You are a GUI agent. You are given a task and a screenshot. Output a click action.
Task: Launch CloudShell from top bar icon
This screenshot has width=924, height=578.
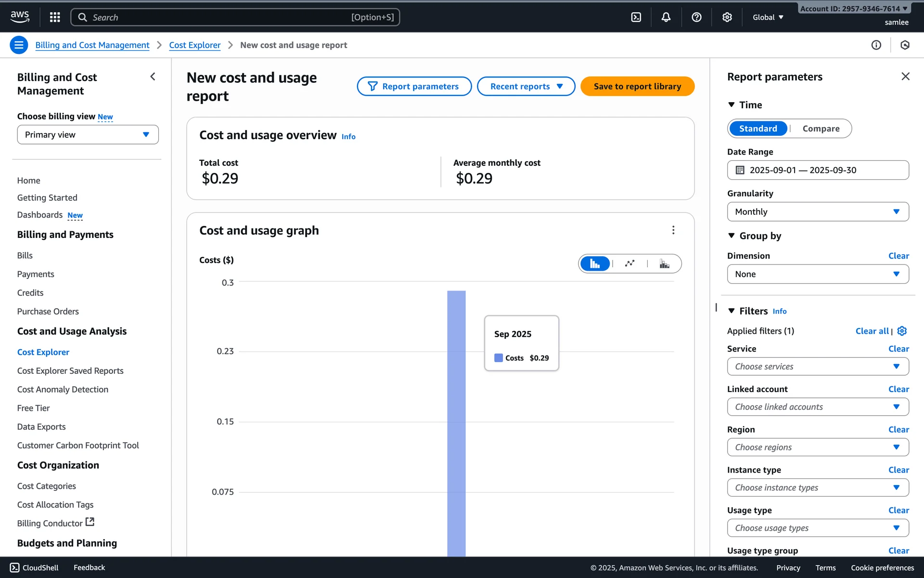pyautogui.click(x=636, y=17)
